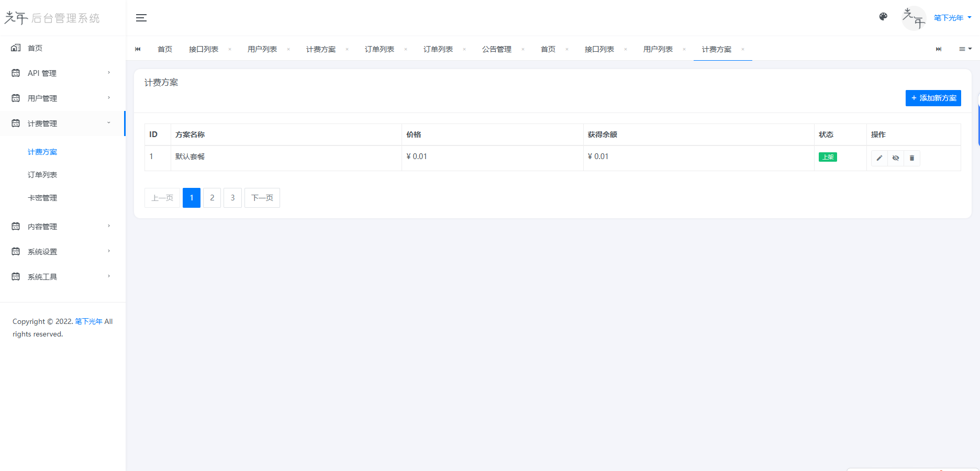Click the 添加新方案 button

(933, 98)
